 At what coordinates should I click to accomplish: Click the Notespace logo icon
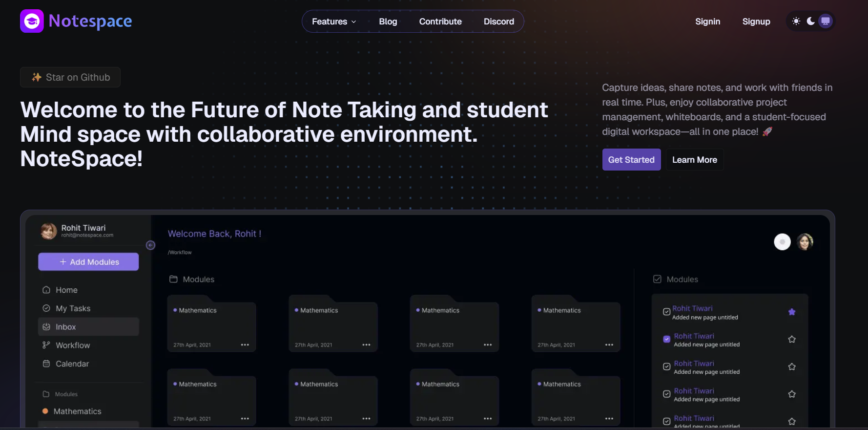(32, 21)
